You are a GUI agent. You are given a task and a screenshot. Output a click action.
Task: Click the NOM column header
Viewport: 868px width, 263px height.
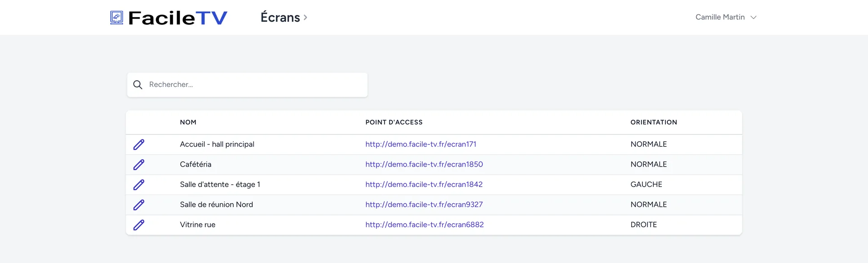click(x=188, y=122)
